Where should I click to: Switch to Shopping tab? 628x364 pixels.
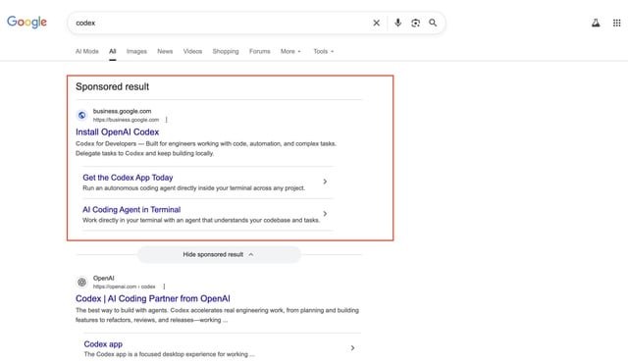[226, 51]
